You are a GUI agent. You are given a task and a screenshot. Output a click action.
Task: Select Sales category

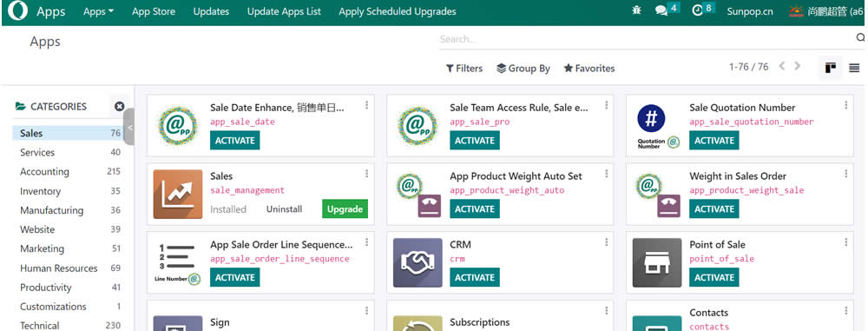coord(68,133)
